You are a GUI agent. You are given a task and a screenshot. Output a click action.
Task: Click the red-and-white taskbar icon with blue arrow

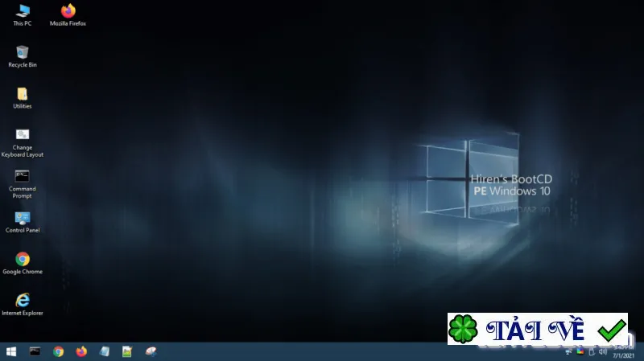(x=151, y=351)
